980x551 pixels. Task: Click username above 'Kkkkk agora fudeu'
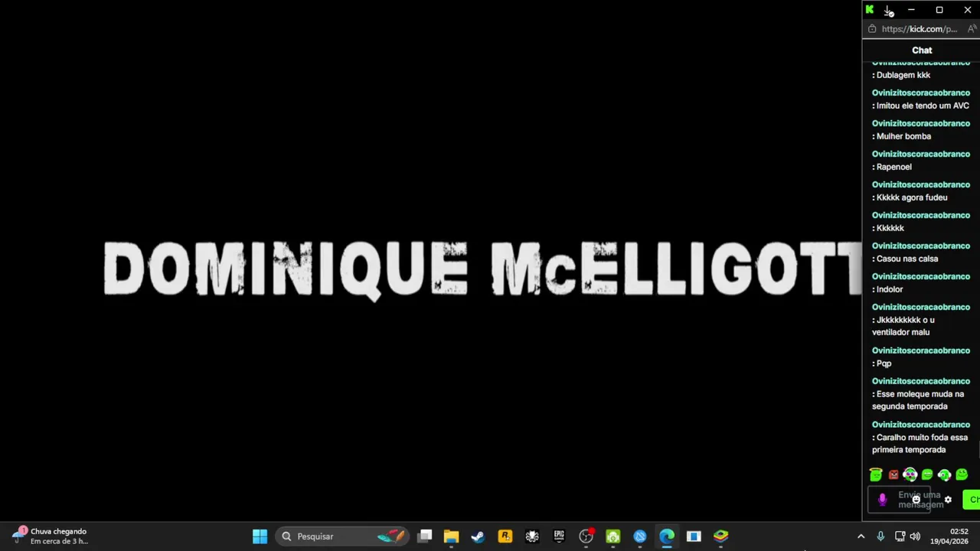921,184
